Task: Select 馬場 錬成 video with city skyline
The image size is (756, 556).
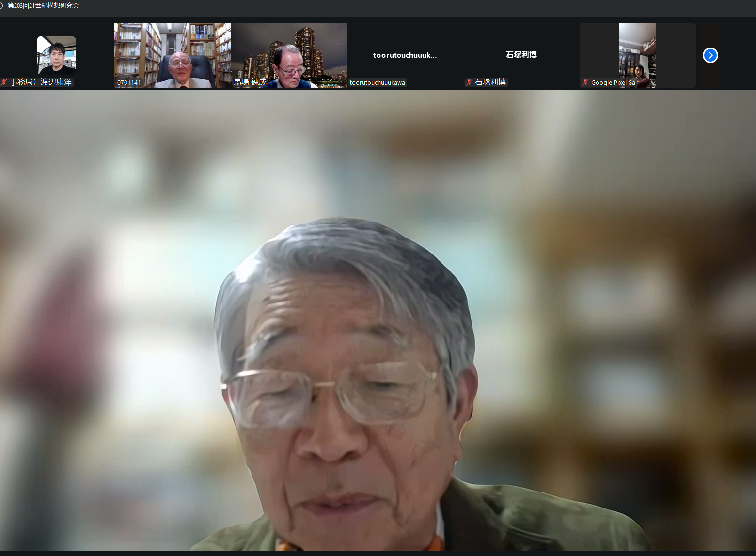Action: pyautogui.click(x=289, y=53)
